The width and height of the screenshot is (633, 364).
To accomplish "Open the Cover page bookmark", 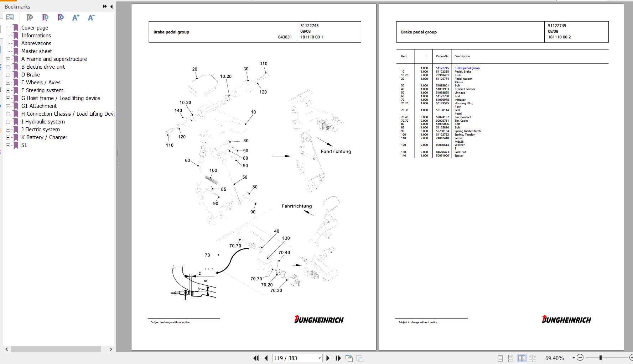I will [x=35, y=28].
